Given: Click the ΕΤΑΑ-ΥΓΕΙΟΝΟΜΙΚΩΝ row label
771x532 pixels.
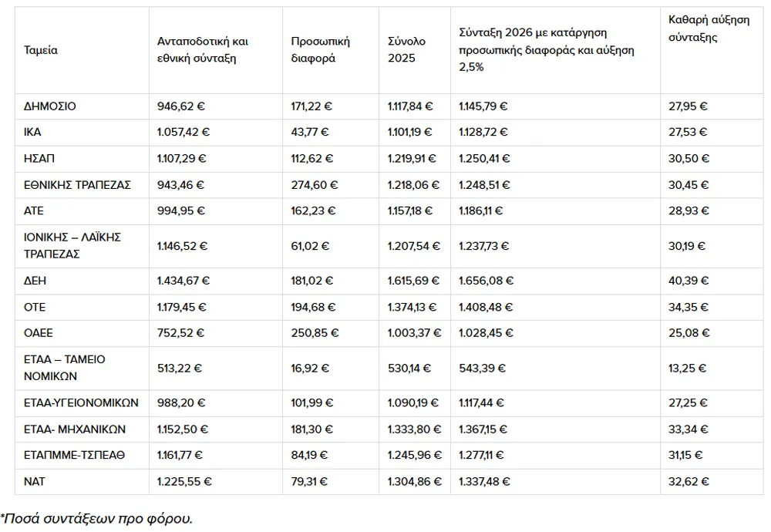Looking at the screenshot, I should pos(81,402).
